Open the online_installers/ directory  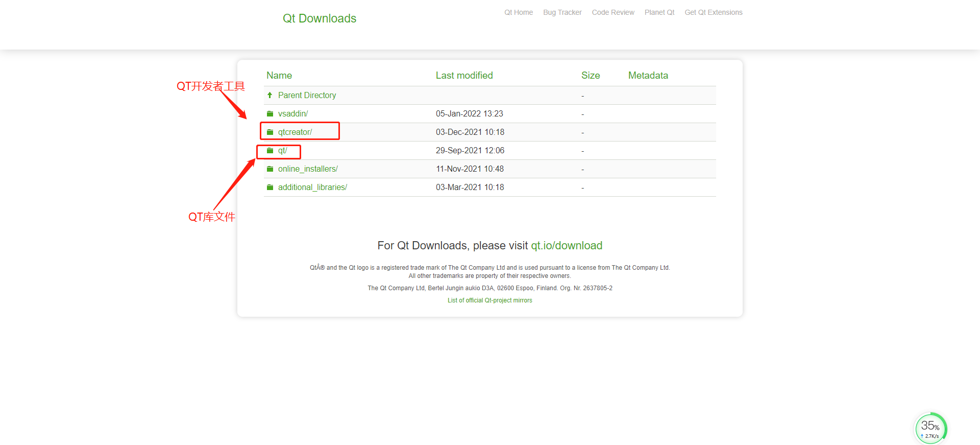click(x=308, y=169)
